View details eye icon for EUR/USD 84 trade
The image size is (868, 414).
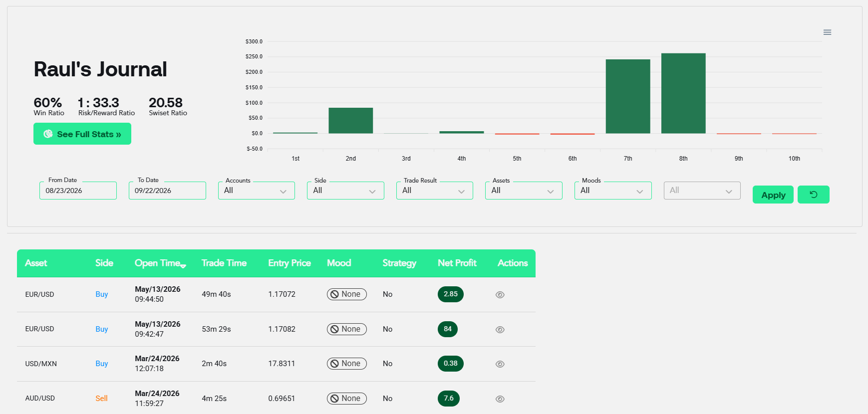pos(500,330)
